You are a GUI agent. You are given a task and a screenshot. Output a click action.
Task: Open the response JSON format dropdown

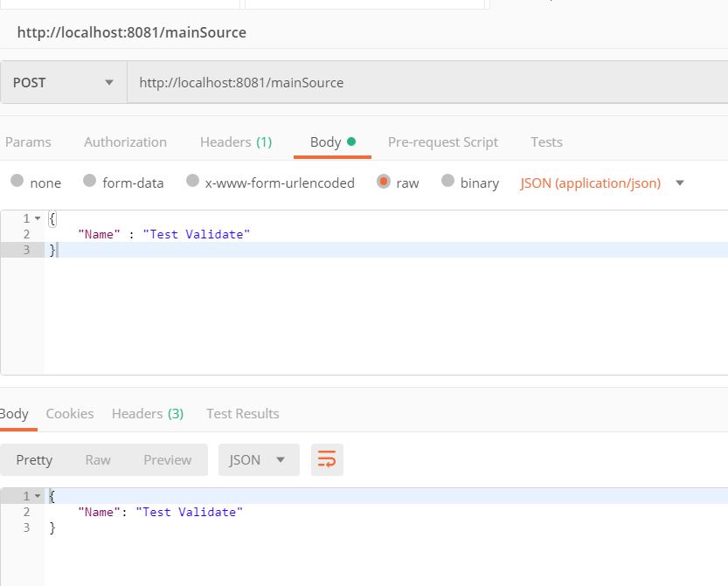click(x=258, y=460)
